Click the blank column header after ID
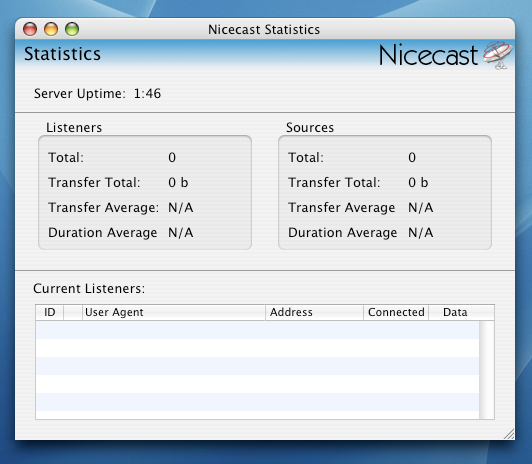The height and width of the screenshot is (464, 532). [x=73, y=312]
